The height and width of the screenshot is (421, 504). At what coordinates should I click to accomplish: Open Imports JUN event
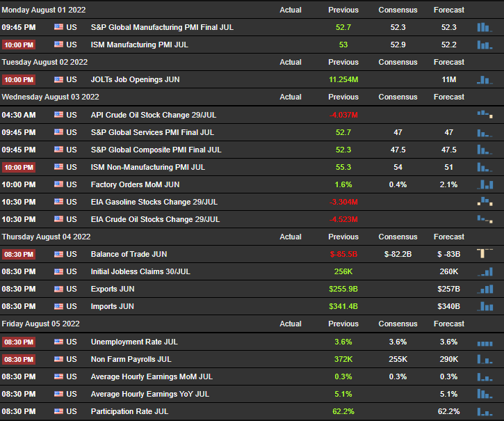pos(112,306)
